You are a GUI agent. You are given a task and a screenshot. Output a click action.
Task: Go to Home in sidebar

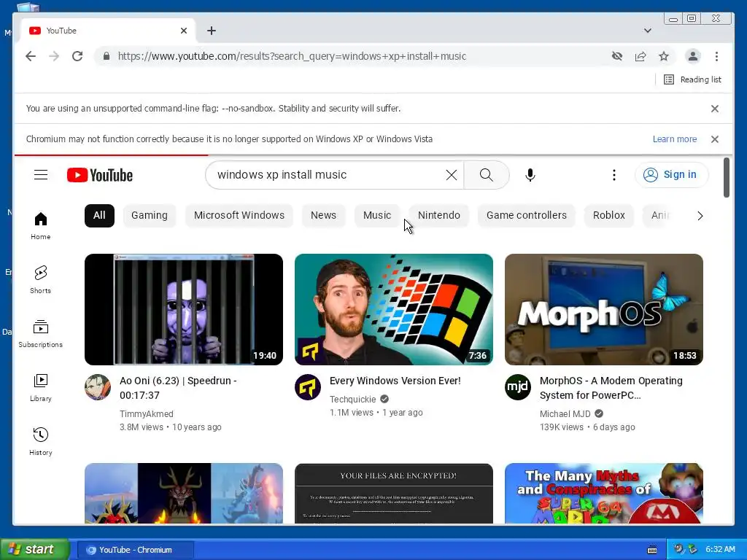(x=41, y=226)
